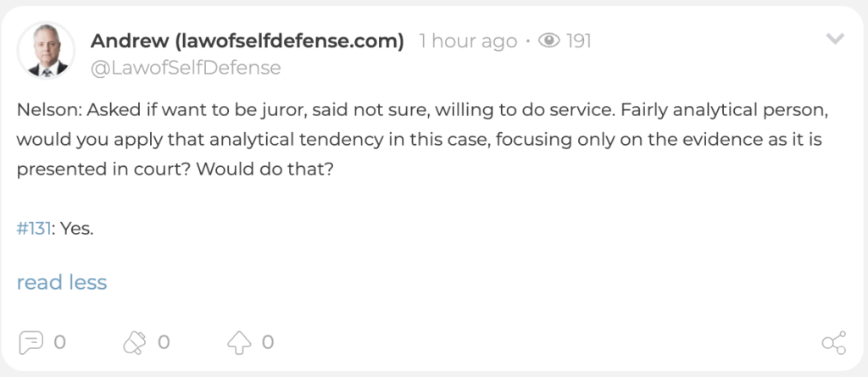Click the 1 hour ago timestamp

[x=468, y=41]
